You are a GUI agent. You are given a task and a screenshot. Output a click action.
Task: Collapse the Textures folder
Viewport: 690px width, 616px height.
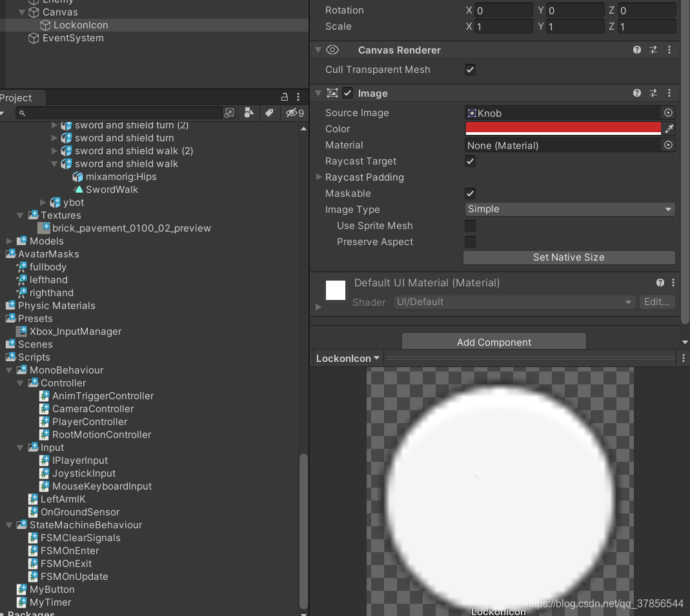(20, 215)
